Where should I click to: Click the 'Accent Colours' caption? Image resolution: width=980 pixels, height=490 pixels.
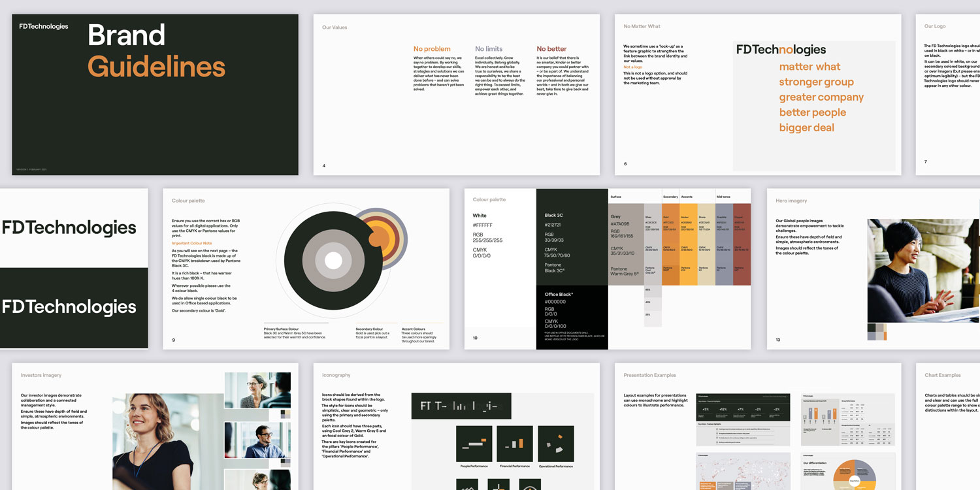tap(413, 329)
